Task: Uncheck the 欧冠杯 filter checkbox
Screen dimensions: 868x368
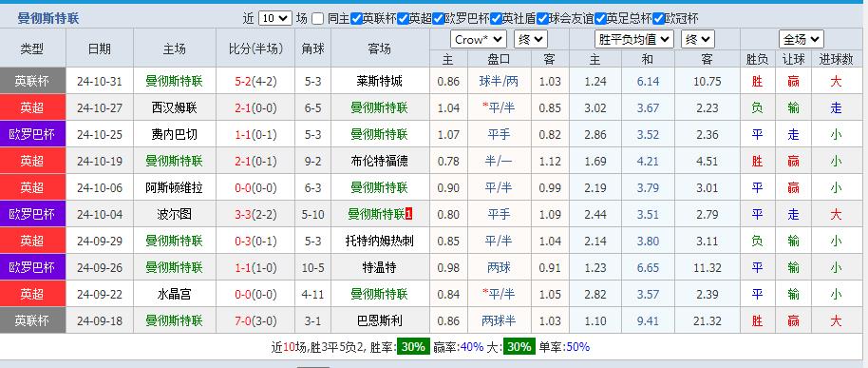Action: pos(658,18)
